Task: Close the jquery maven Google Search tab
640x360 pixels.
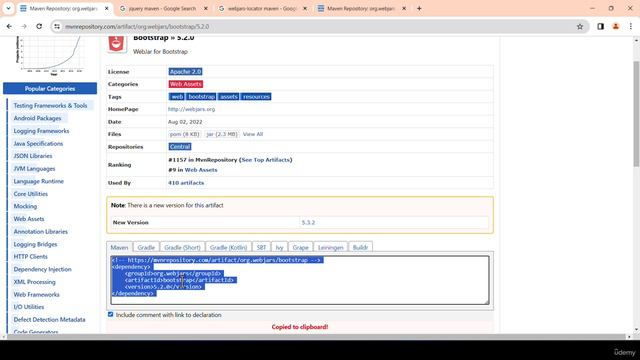Action: (206, 8)
